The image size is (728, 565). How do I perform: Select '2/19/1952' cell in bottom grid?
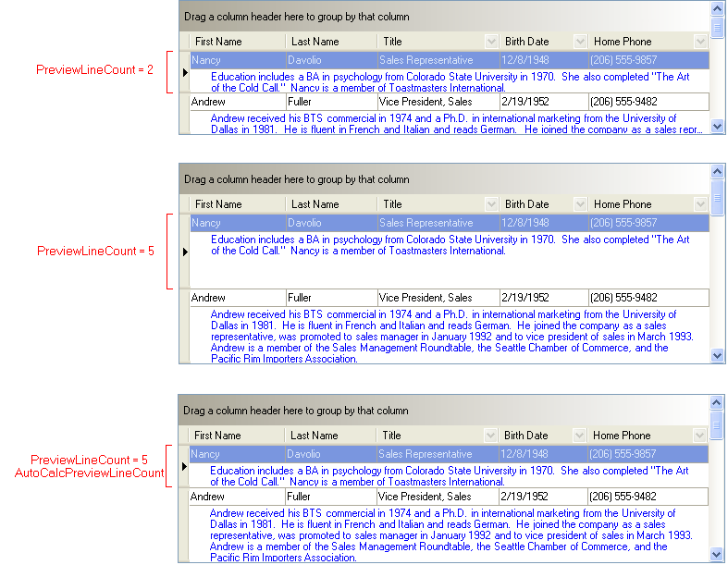(x=543, y=497)
